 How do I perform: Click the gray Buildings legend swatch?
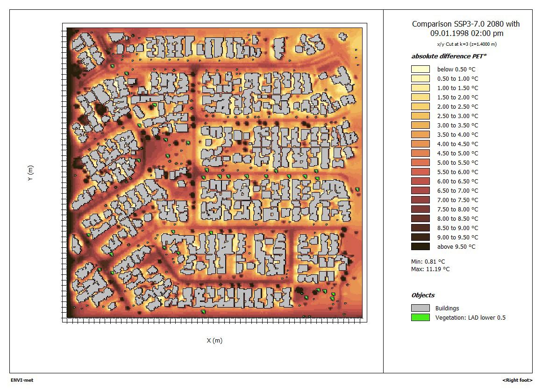tap(421, 308)
